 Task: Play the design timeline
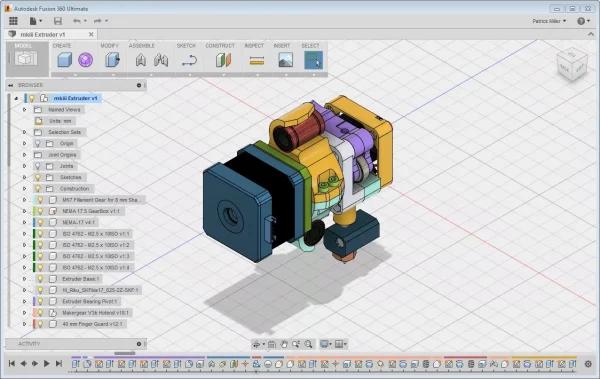[x=47, y=364]
